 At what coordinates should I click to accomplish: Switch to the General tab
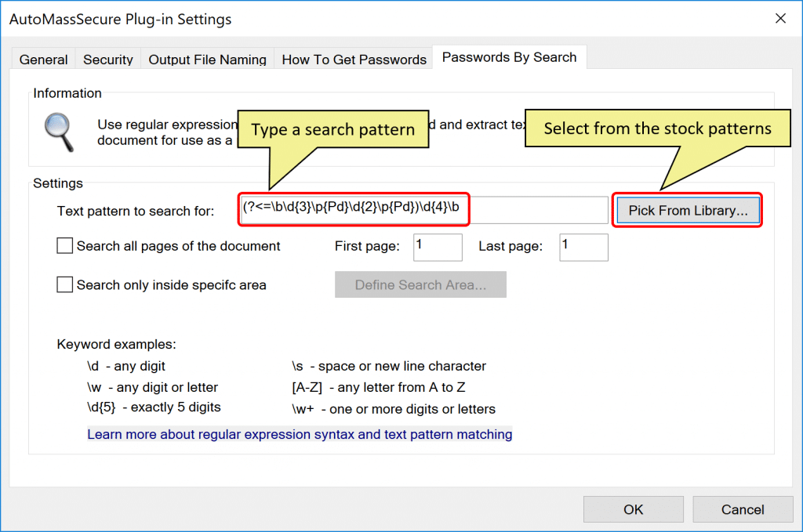coord(44,60)
